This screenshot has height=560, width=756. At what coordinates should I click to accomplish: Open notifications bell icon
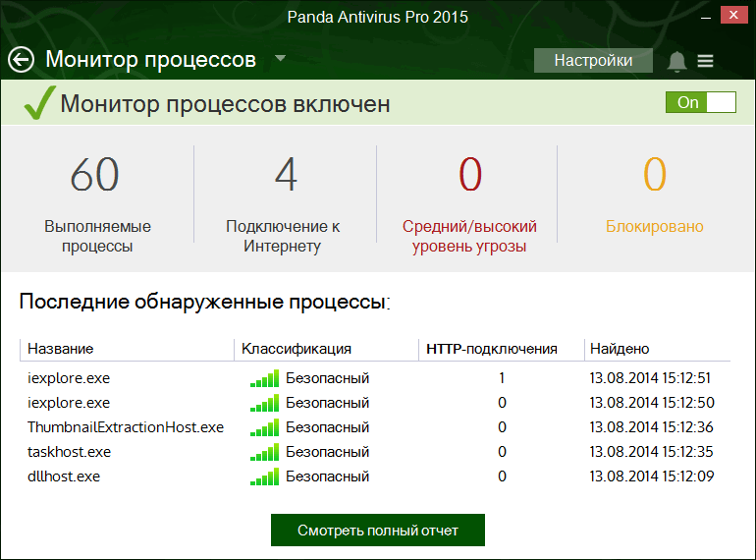676,61
